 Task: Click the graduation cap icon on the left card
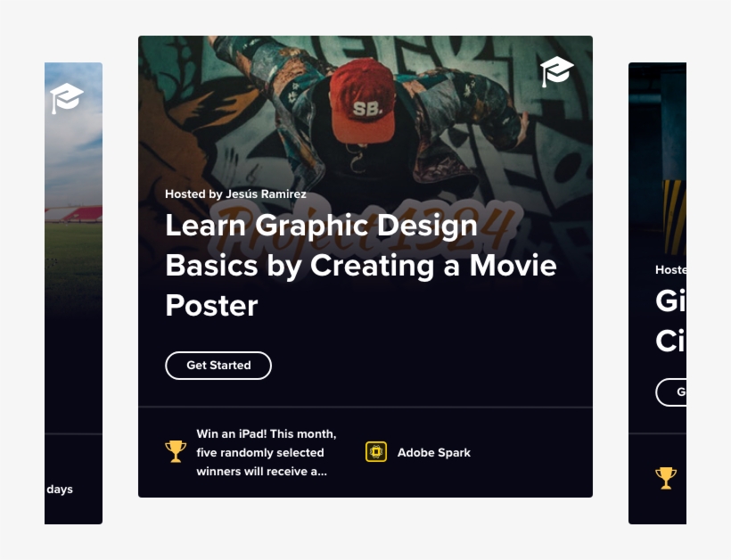tap(66, 97)
